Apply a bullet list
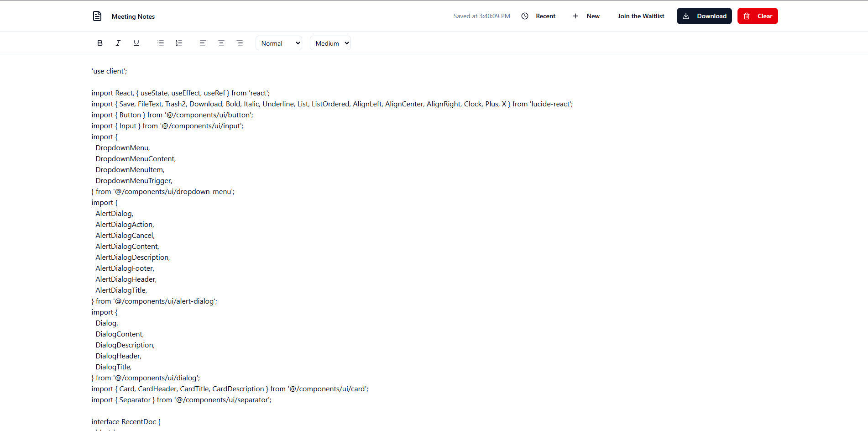This screenshot has width=868, height=431. [x=160, y=42]
